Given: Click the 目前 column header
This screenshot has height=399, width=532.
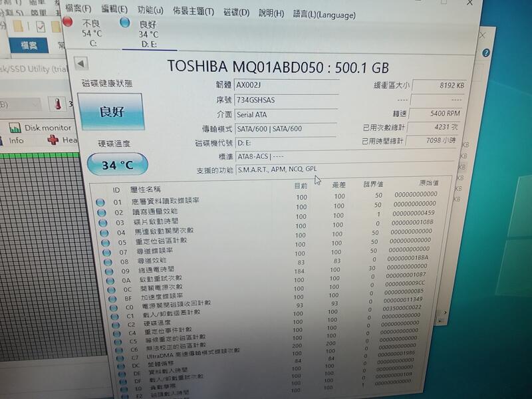Looking at the screenshot, I should [x=301, y=186].
